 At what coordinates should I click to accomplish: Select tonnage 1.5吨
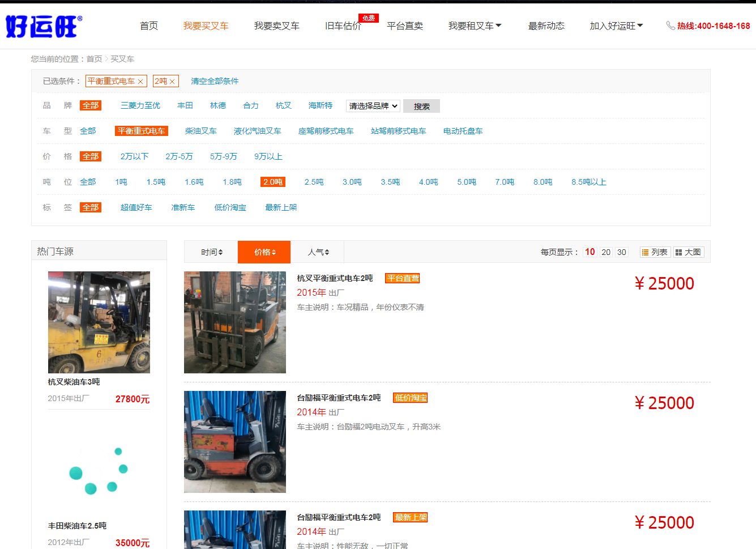pyautogui.click(x=156, y=182)
